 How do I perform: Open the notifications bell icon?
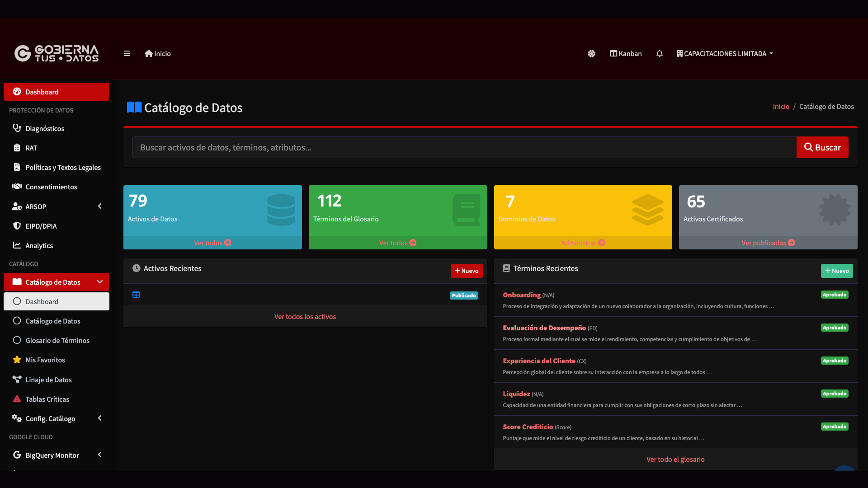(x=660, y=53)
